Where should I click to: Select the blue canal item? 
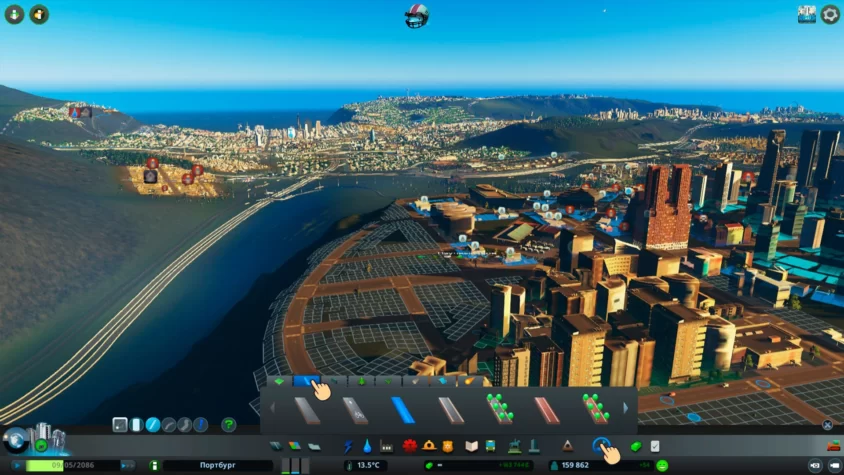tap(403, 410)
